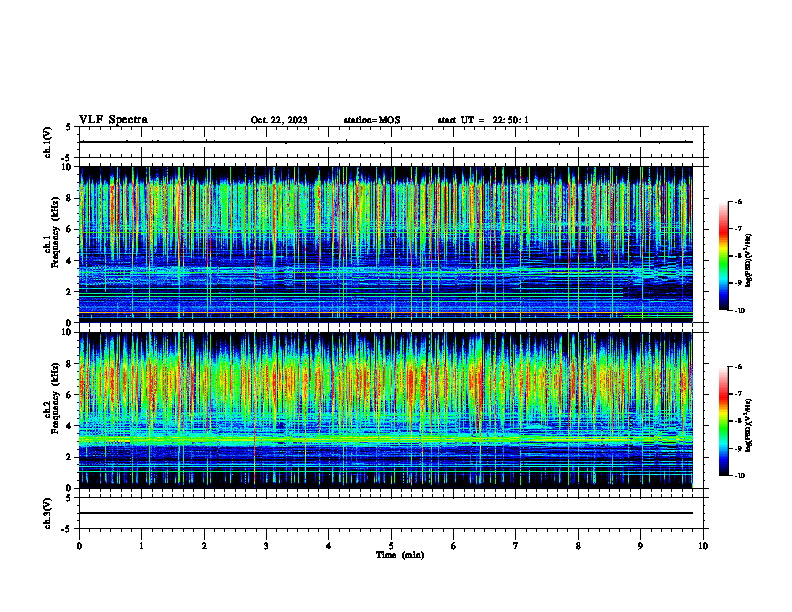Click the log(PSD) label beside ch.2 colorbar
The image size is (792, 612).
749,425
